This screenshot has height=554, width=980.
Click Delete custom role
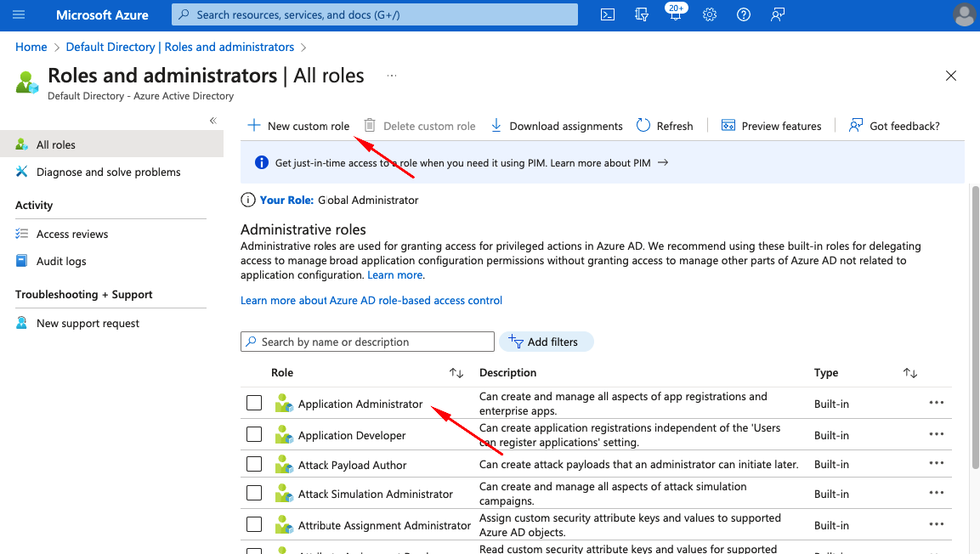click(x=420, y=126)
